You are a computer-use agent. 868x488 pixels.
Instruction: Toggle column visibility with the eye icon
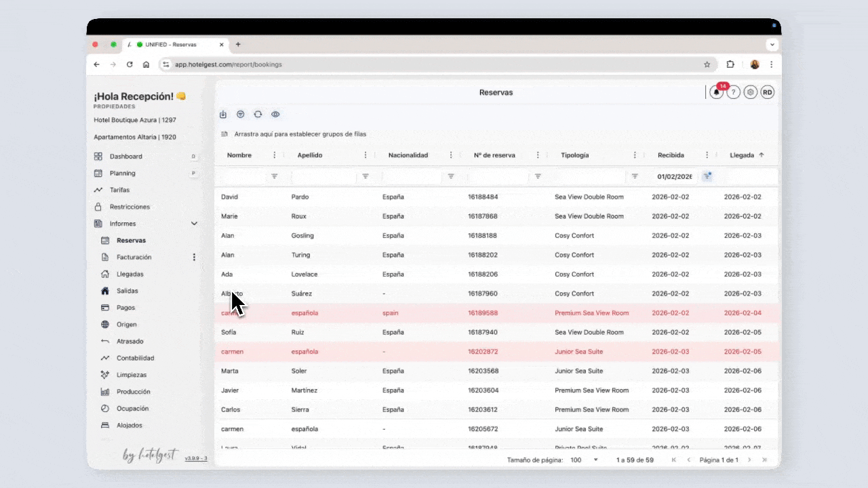click(x=275, y=115)
